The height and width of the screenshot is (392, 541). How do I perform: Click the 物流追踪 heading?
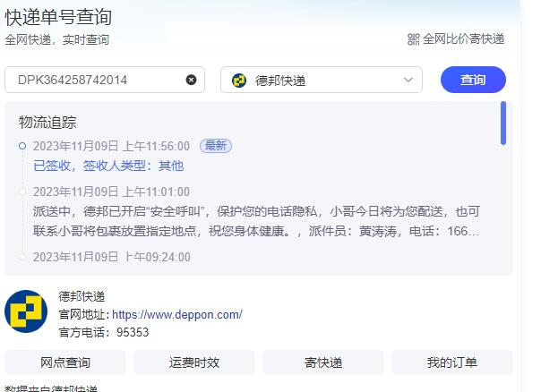click(47, 123)
